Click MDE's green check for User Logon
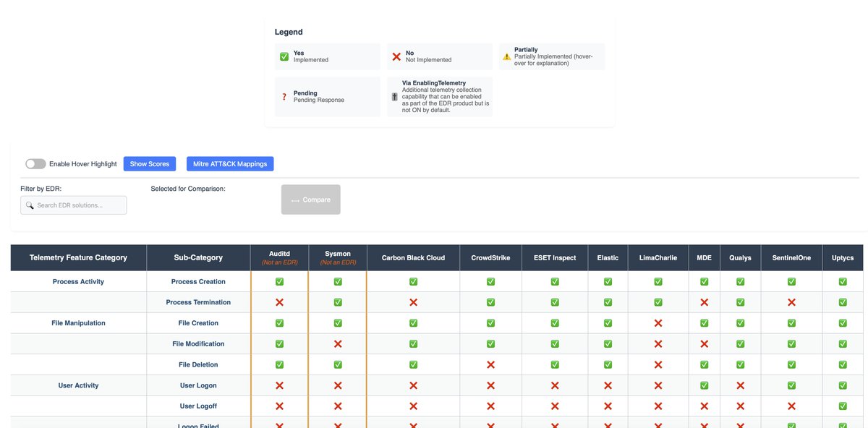 [x=704, y=385]
